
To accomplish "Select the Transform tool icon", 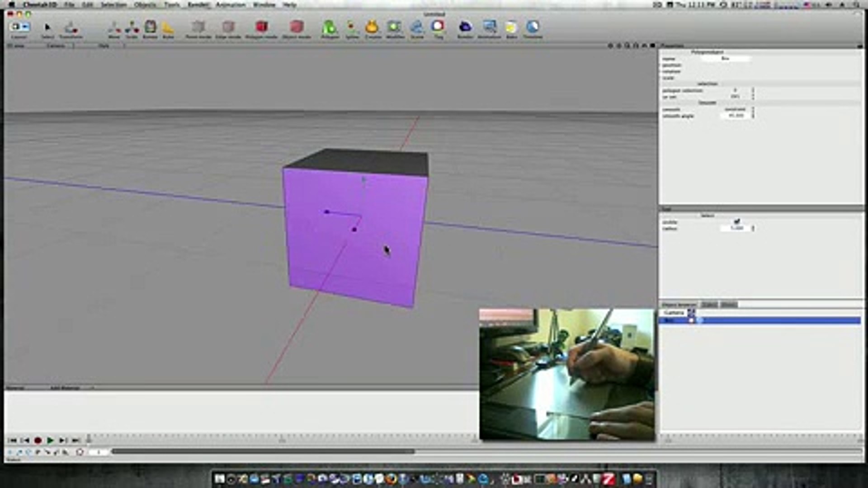I will click(70, 28).
